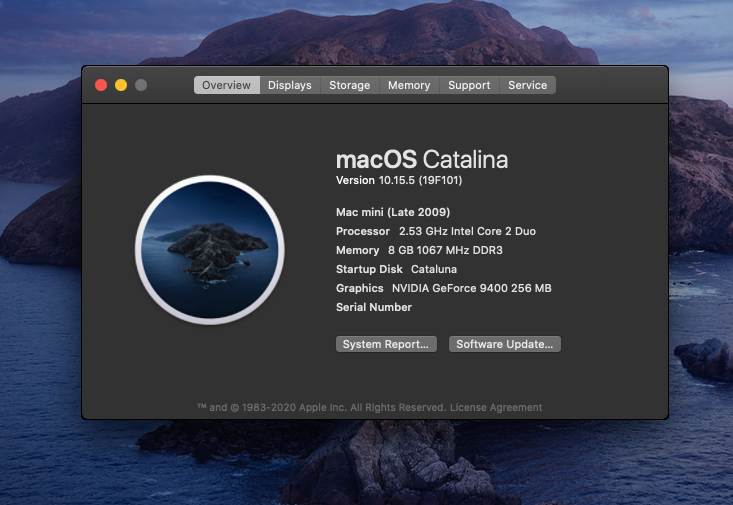Screen dimensions: 733x505
Task: Select the Mac mini (Late 2009) text
Action: click(393, 212)
